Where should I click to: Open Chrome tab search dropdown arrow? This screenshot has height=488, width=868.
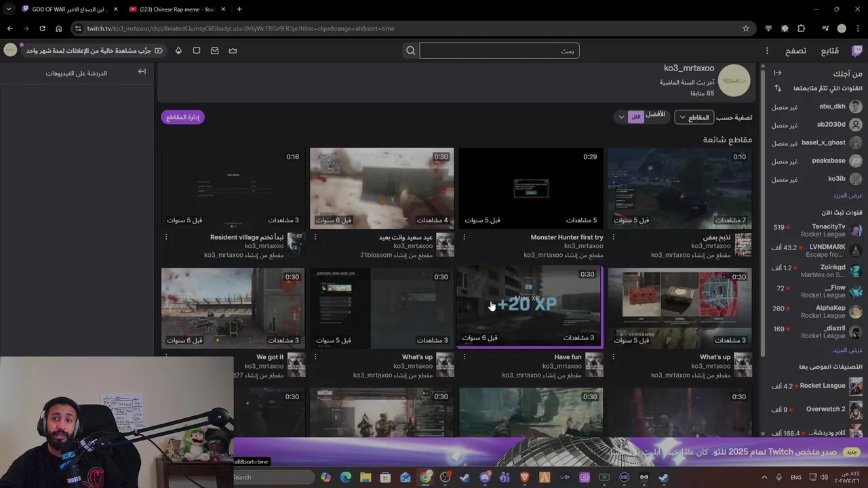tap(9, 9)
